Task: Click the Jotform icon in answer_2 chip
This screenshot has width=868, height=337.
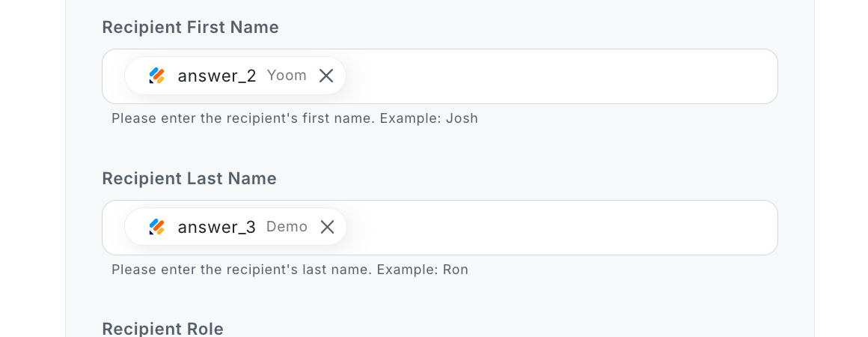Action: click(156, 76)
